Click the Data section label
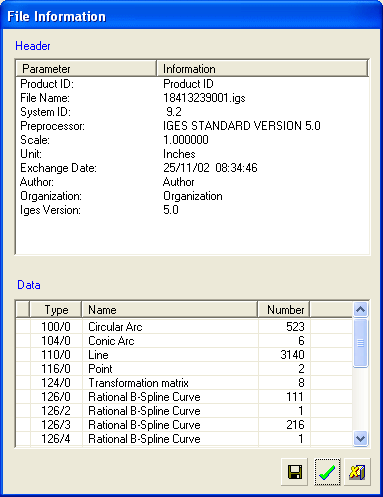This screenshot has width=383, height=497. [x=29, y=285]
